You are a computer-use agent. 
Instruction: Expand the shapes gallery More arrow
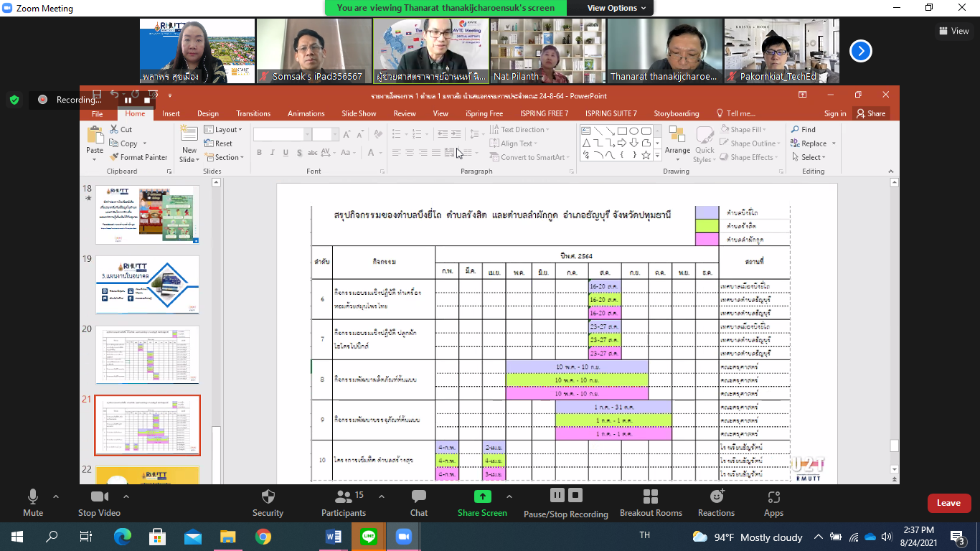(x=658, y=156)
